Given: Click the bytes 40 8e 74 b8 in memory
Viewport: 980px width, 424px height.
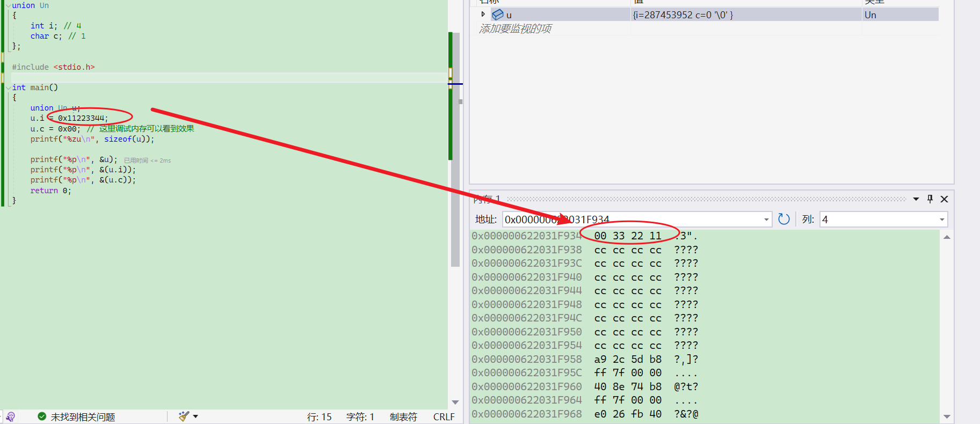Looking at the screenshot, I should tap(628, 386).
